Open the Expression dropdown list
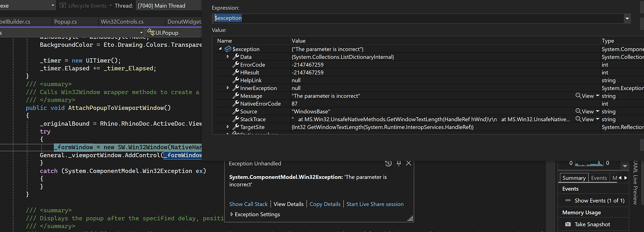The image size is (644, 232). pyautogui.click(x=627, y=18)
